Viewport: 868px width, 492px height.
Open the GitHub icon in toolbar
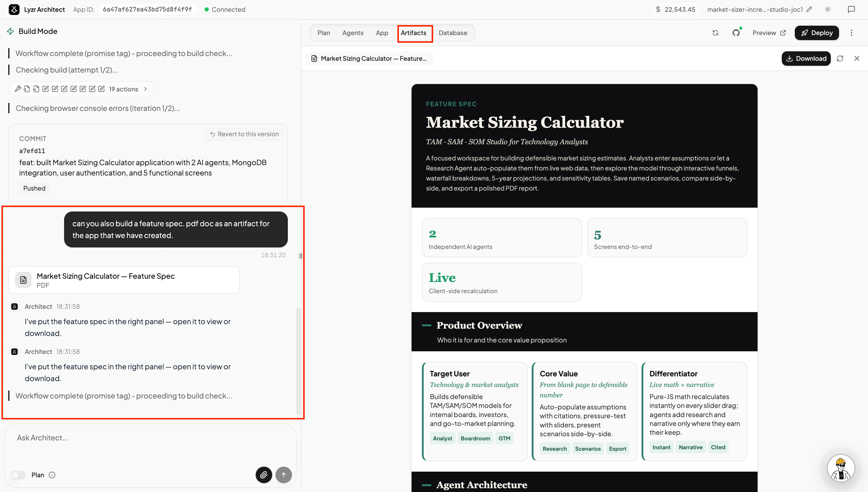click(736, 33)
